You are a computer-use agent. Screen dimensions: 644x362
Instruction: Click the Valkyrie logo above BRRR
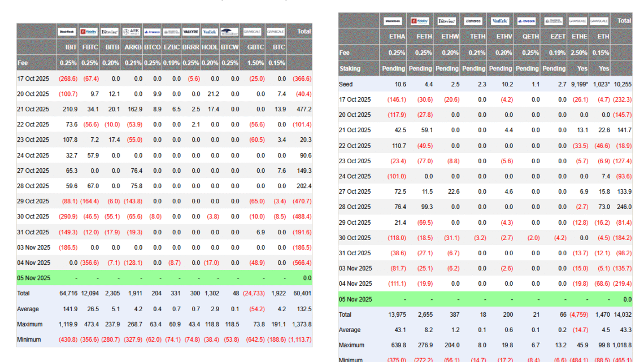(190, 32)
